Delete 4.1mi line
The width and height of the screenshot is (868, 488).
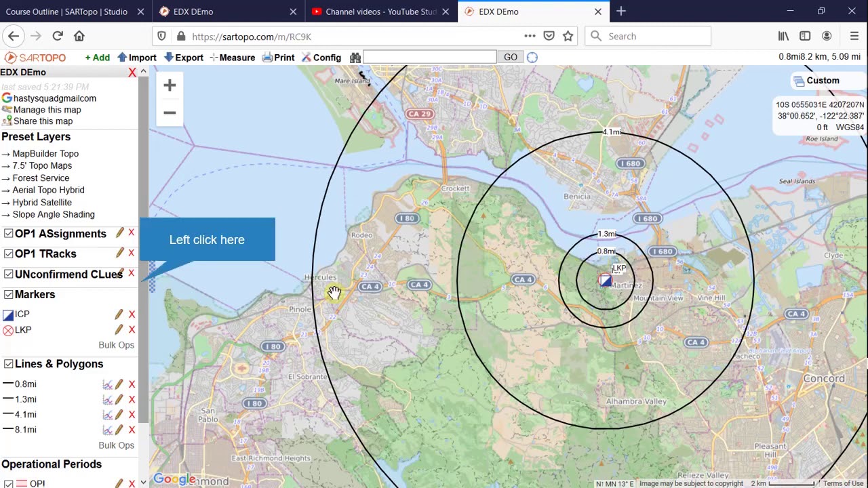132,415
